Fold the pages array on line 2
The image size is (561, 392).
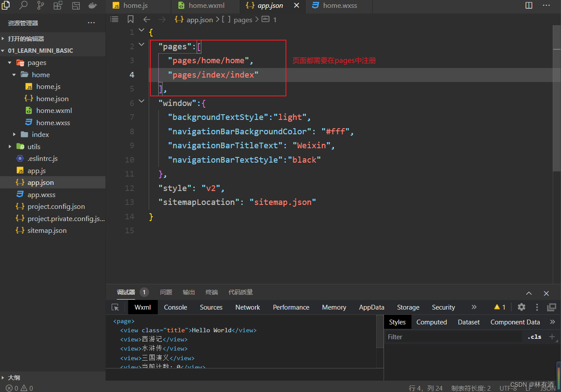[141, 44]
